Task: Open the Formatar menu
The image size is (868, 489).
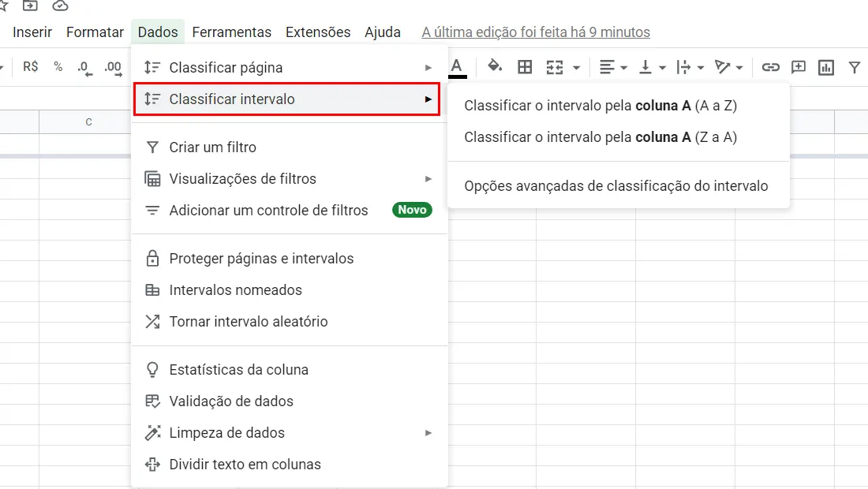Action: pyautogui.click(x=95, y=32)
